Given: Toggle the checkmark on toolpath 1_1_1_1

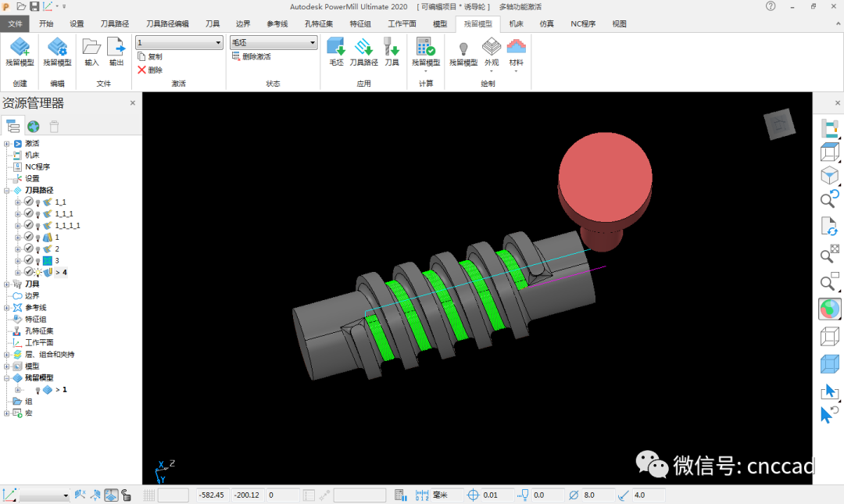Looking at the screenshot, I should click(29, 225).
